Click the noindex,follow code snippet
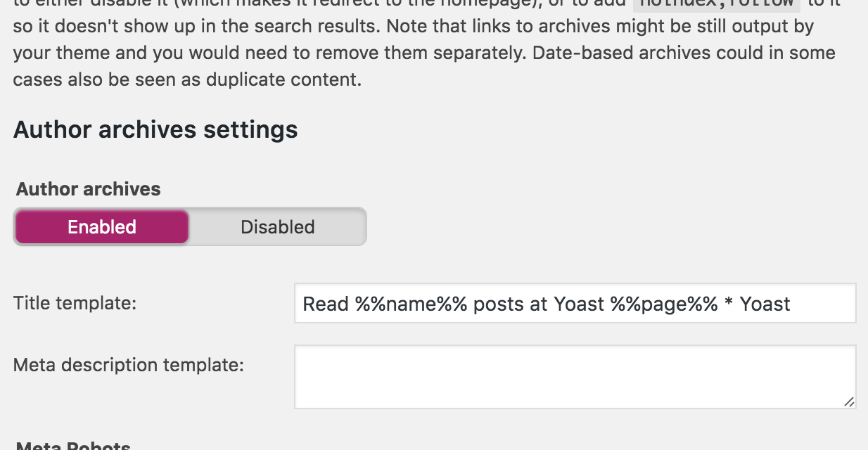The image size is (868, 450). 716,4
